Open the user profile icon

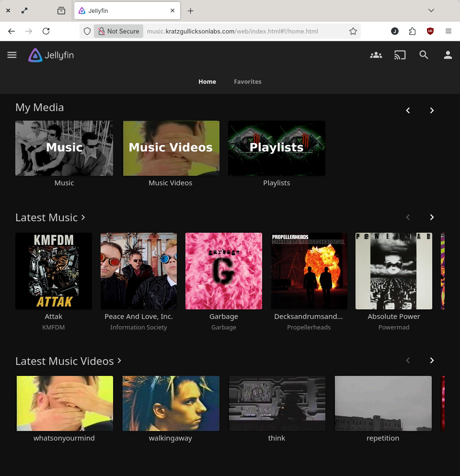click(448, 55)
